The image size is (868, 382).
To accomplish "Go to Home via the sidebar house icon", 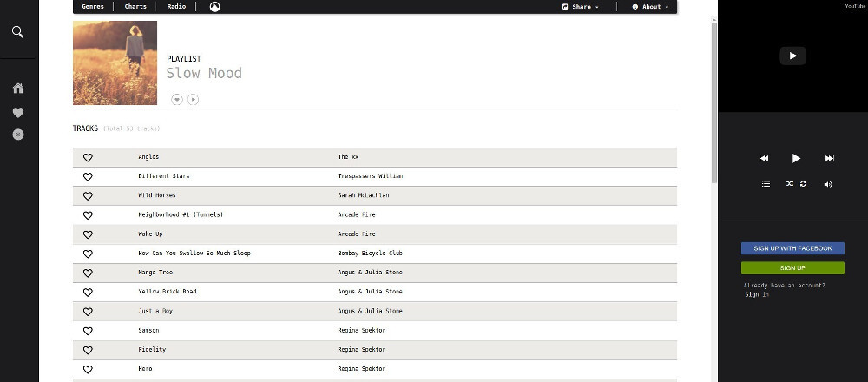I will 18,88.
